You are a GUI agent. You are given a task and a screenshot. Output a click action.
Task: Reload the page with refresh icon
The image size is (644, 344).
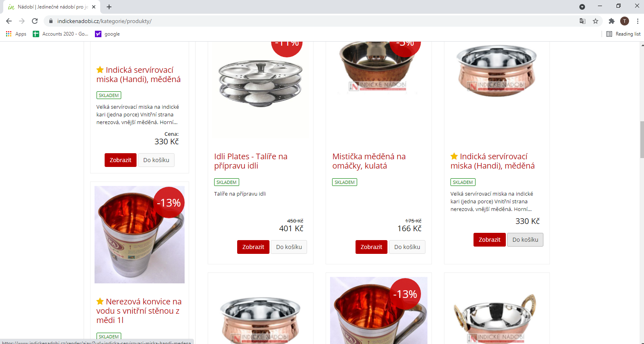pyautogui.click(x=35, y=21)
